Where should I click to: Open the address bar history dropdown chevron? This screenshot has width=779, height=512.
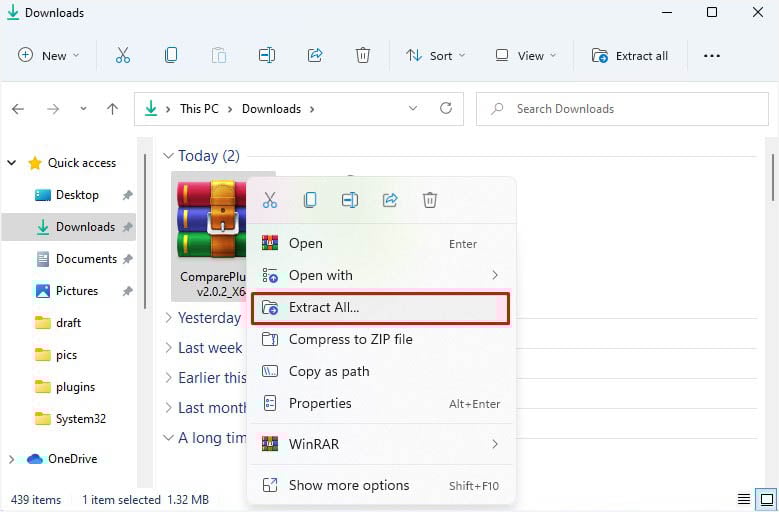[x=412, y=108]
